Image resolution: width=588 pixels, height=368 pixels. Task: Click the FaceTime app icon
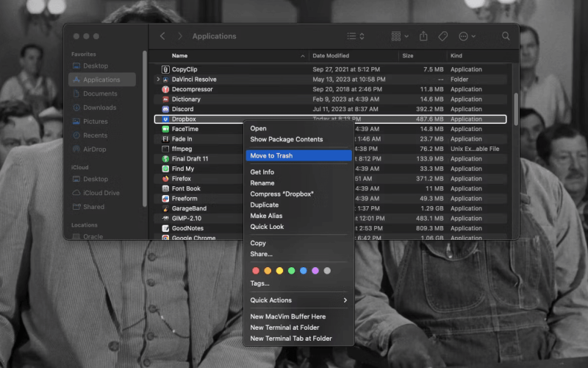[165, 129]
